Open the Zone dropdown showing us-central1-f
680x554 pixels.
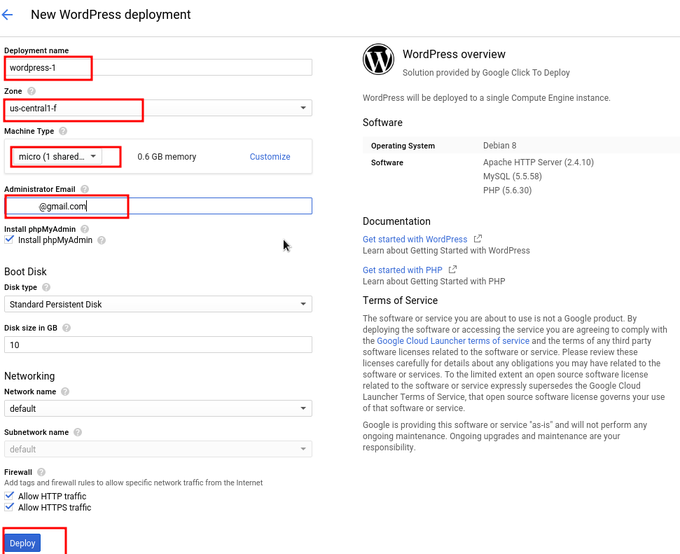point(158,108)
